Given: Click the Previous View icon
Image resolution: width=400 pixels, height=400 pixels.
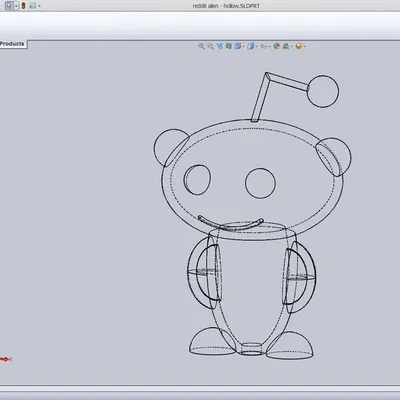Looking at the screenshot, I should point(220,46).
